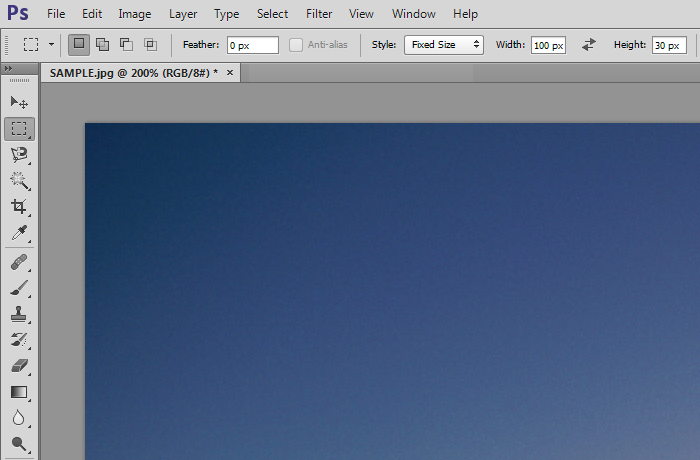
Task: Click the toolbox gripper handle
Action: click(20, 80)
